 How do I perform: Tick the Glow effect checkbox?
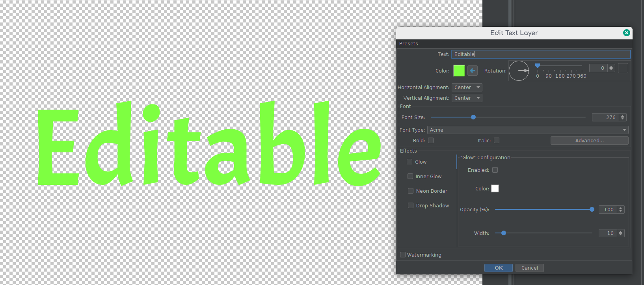pyautogui.click(x=409, y=162)
